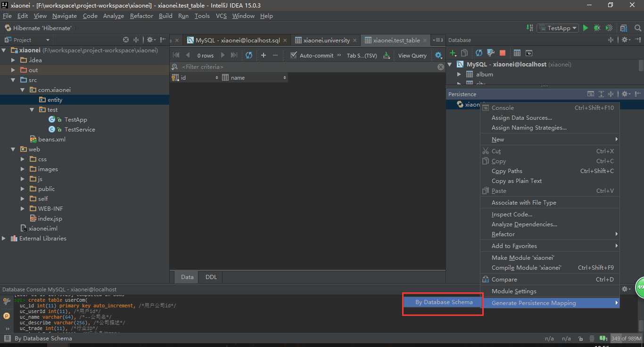Collapse MySQL xiaonei@localhost data source

pyautogui.click(x=450, y=64)
